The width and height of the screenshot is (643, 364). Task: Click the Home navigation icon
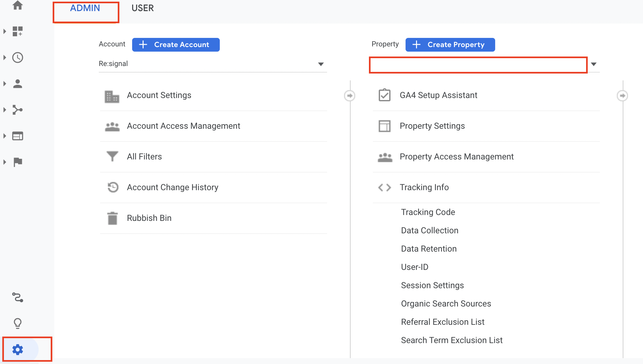[18, 6]
